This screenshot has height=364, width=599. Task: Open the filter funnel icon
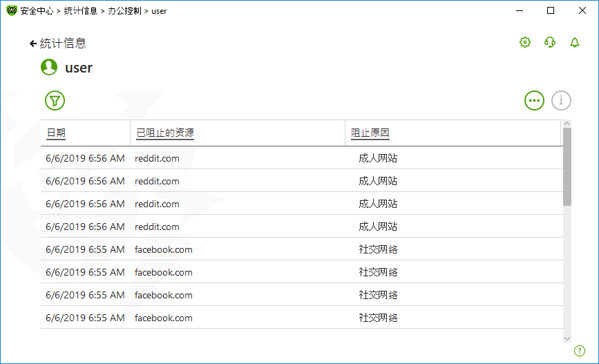[x=55, y=100]
